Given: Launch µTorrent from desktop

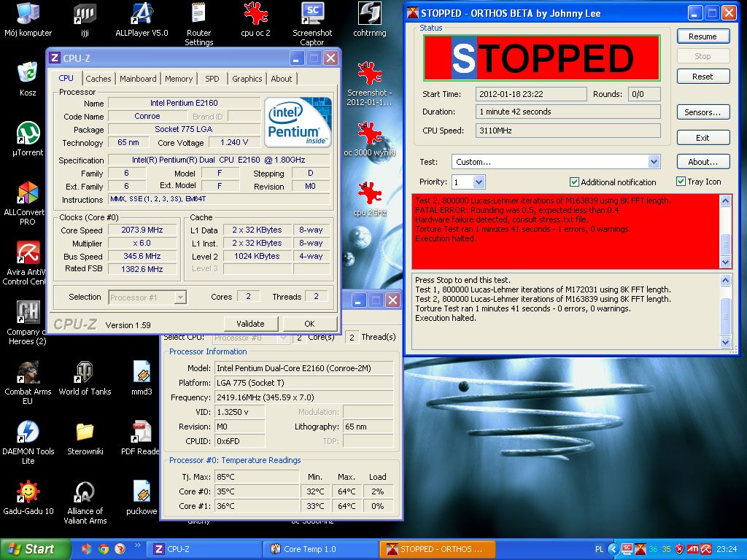Looking at the screenshot, I should 28,139.
